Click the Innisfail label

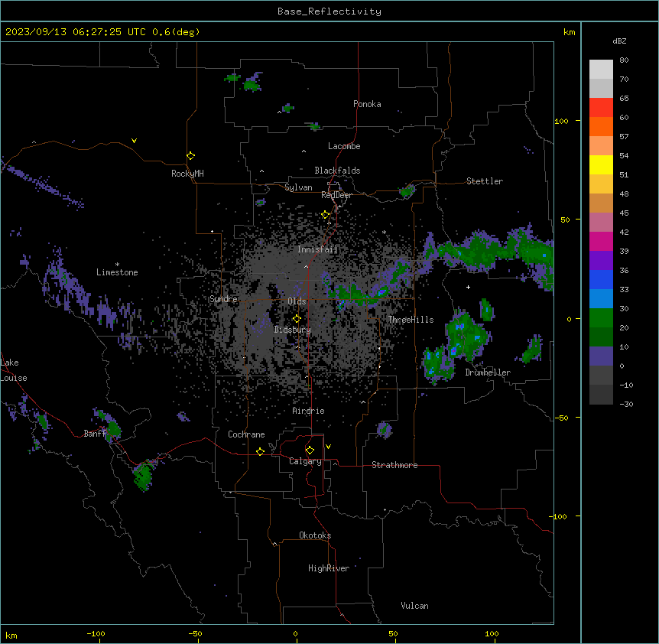coord(317,249)
